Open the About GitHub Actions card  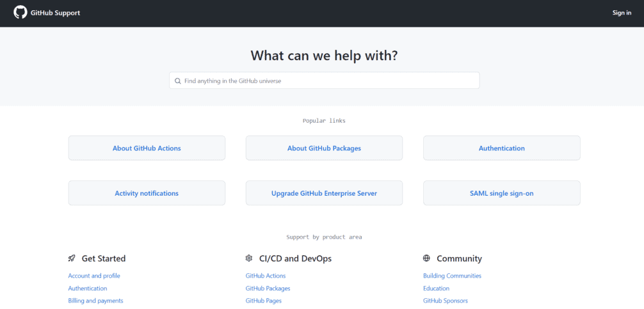[x=147, y=148]
